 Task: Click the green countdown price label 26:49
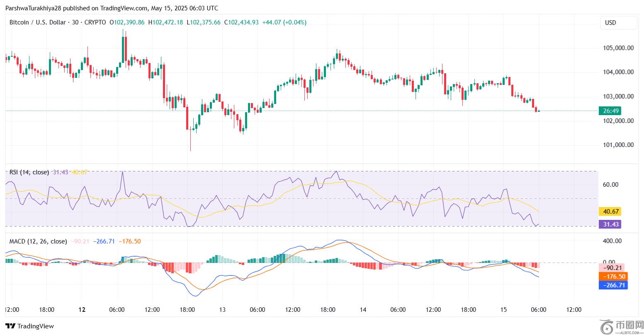pos(612,111)
